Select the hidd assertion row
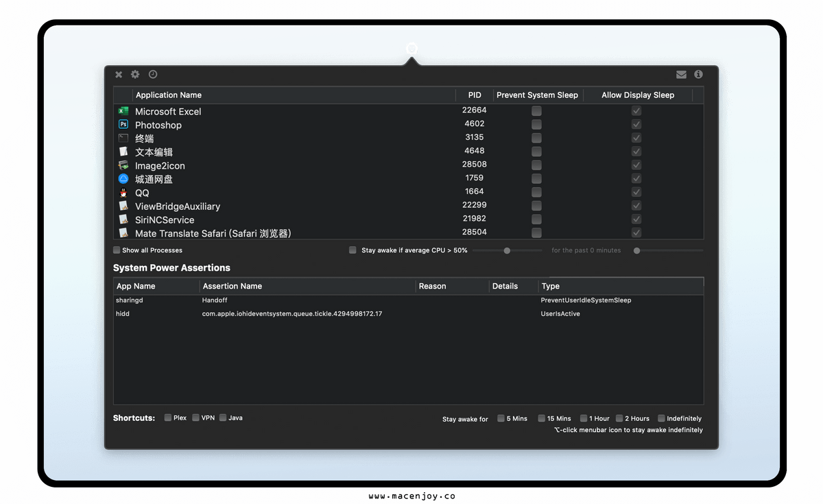 click(408, 313)
